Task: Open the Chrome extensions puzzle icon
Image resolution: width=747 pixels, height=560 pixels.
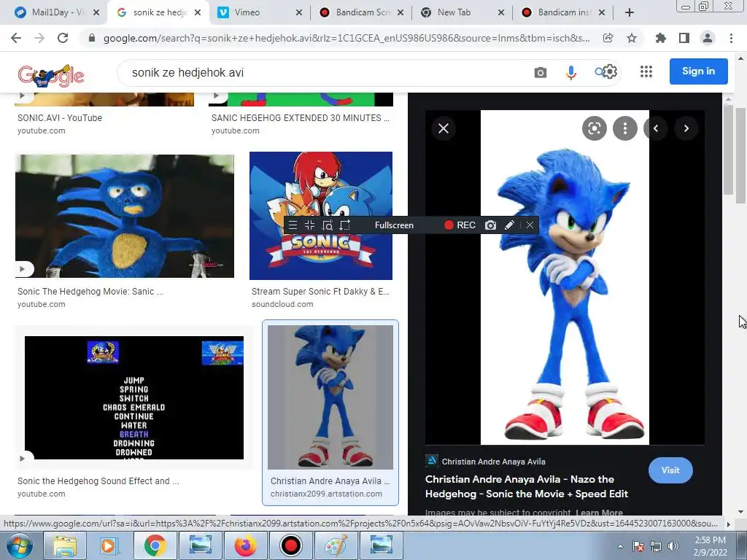Action: [x=660, y=38]
